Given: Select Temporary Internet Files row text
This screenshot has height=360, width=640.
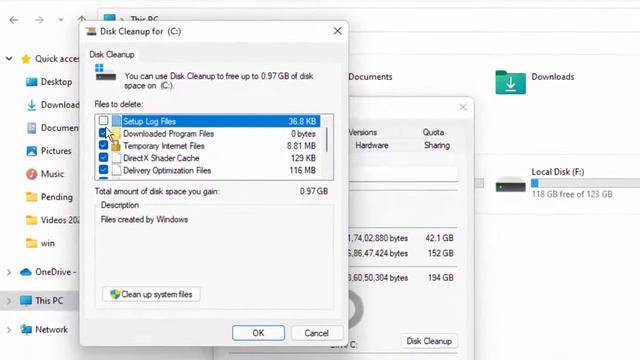Looking at the screenshot, I should coord(164,146).
